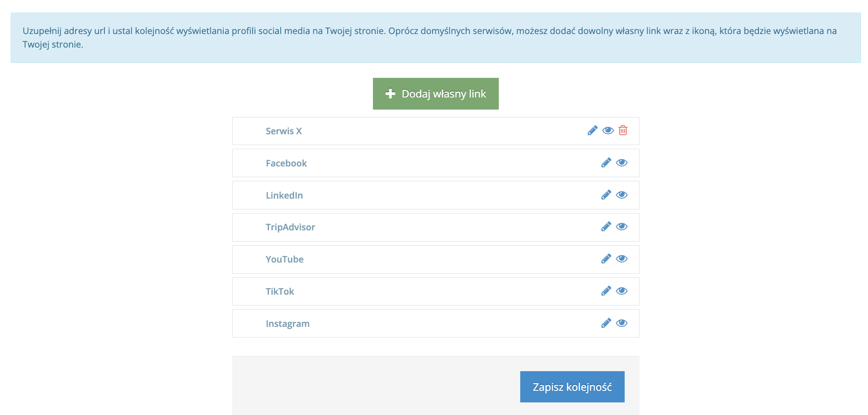Viewport: 868px width, 415px height.
Task: Click the pencil edit icon for Serwis X
Action: (592, 131)
